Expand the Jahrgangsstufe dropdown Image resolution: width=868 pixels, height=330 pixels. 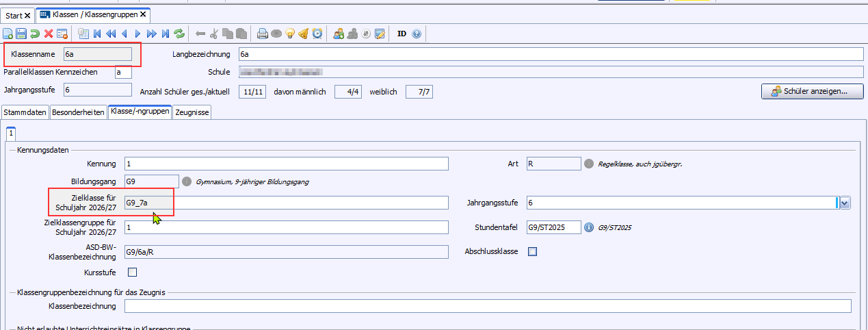[x=845, y=203]
